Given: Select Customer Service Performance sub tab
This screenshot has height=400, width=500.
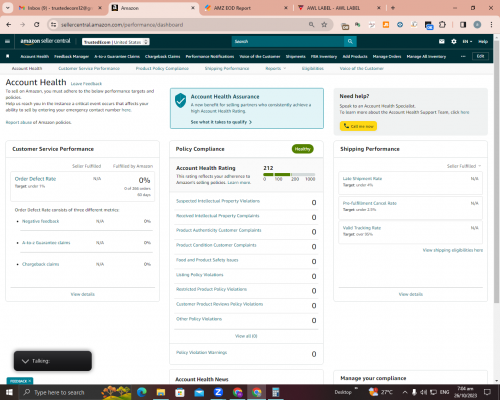Looking at the screenshot, I should (89, 68).
